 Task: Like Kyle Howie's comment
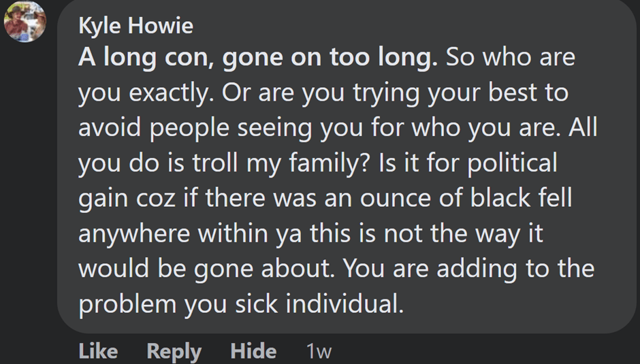(98, 351)
